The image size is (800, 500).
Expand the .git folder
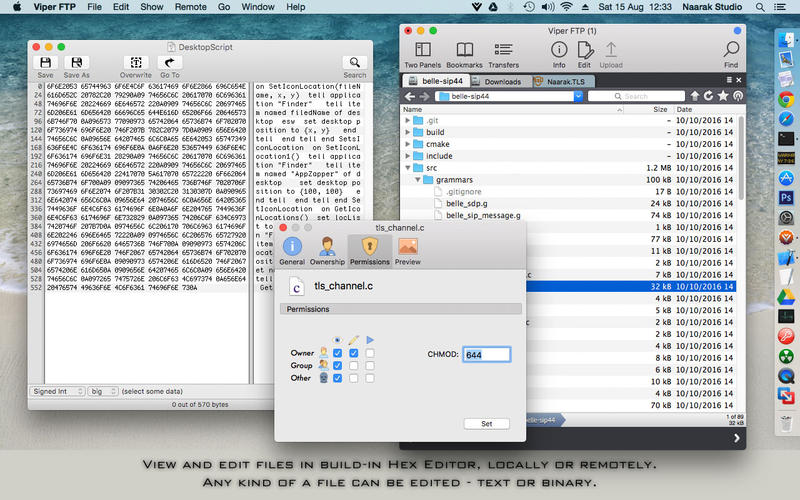tap(408, 120)
